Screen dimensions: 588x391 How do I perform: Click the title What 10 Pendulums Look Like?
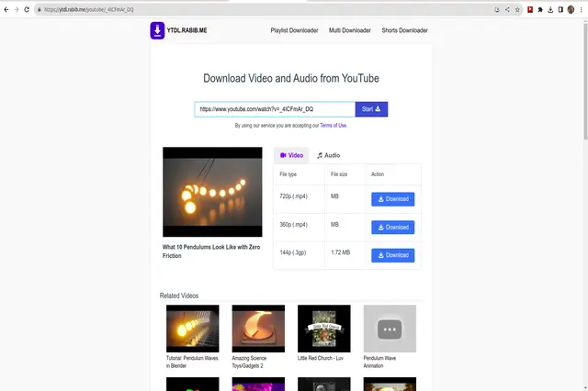tap(211, 251)
